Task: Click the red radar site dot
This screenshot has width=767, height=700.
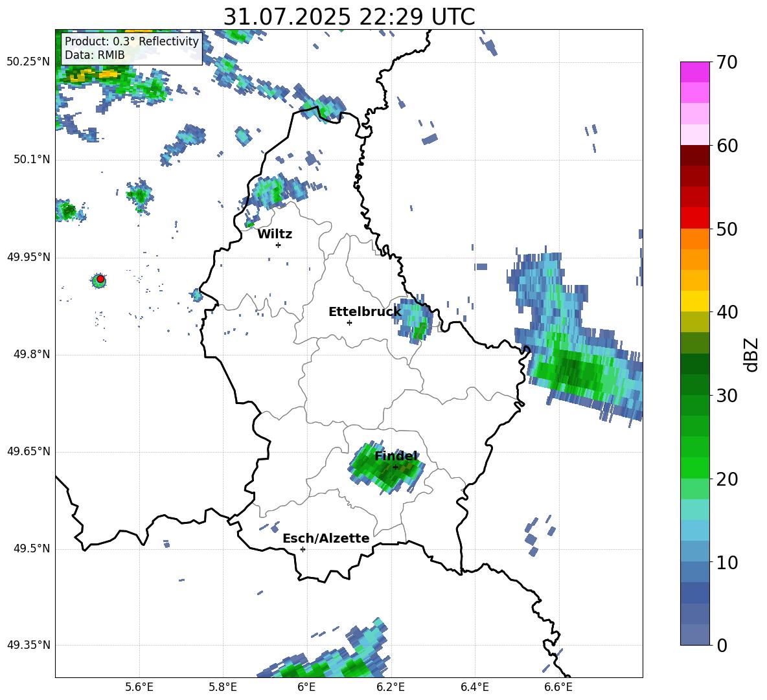Action: (x=100, y=279)
